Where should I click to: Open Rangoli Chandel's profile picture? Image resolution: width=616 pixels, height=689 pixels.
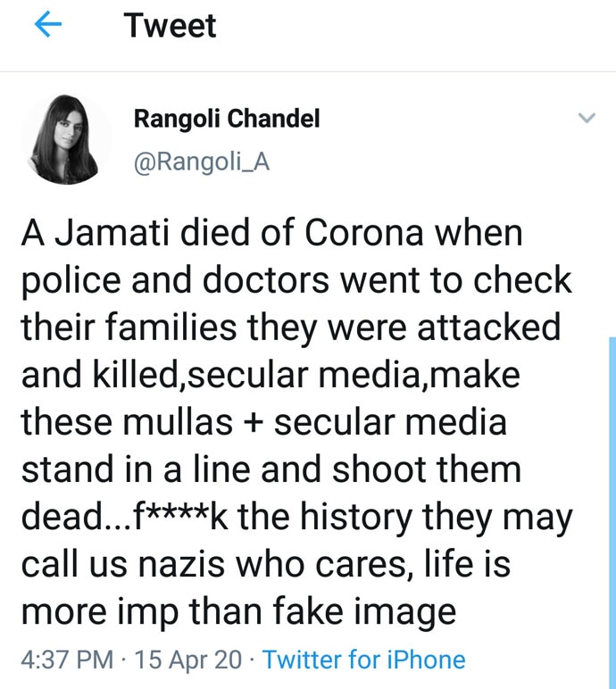coord(66,139)
